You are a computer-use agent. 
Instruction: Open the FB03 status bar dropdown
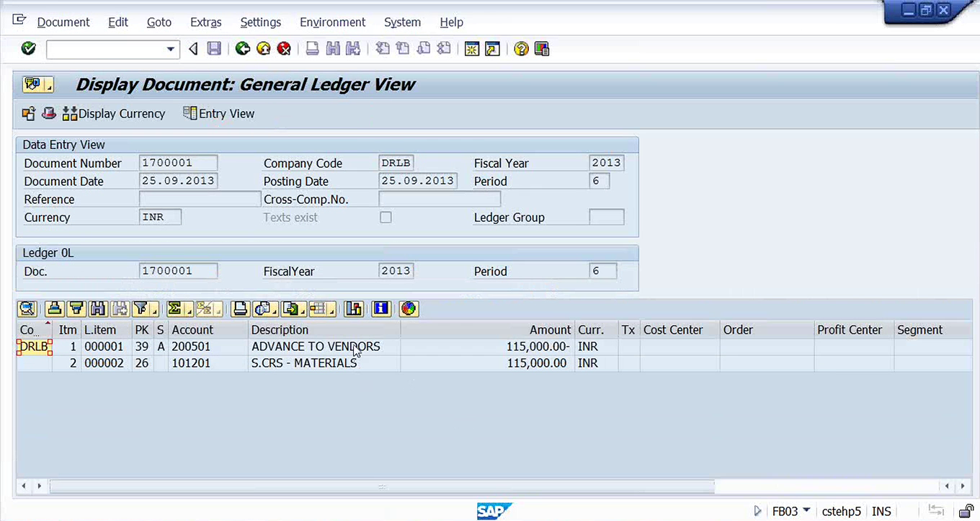point(806,511)
